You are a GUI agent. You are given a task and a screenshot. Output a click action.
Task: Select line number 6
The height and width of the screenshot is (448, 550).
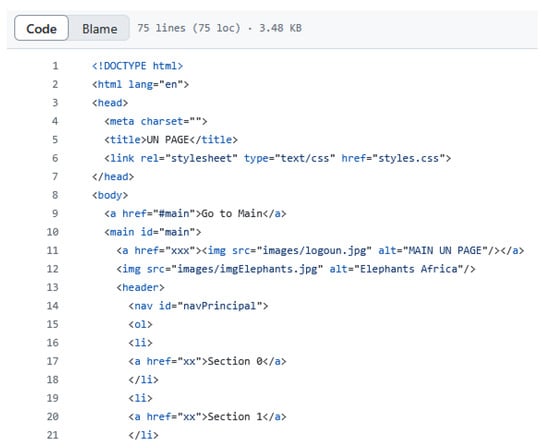coord(55,158)
